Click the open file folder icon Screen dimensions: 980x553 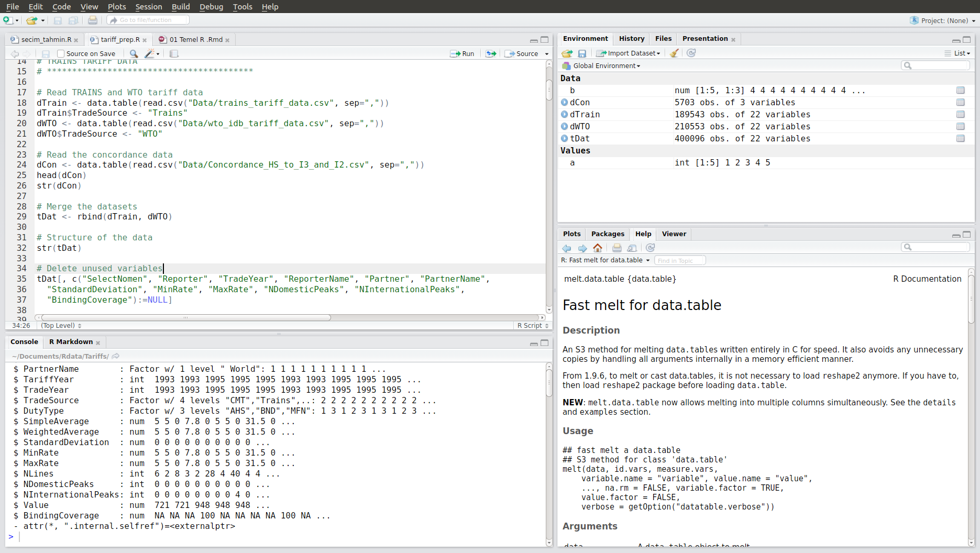[x=31, y=20]
